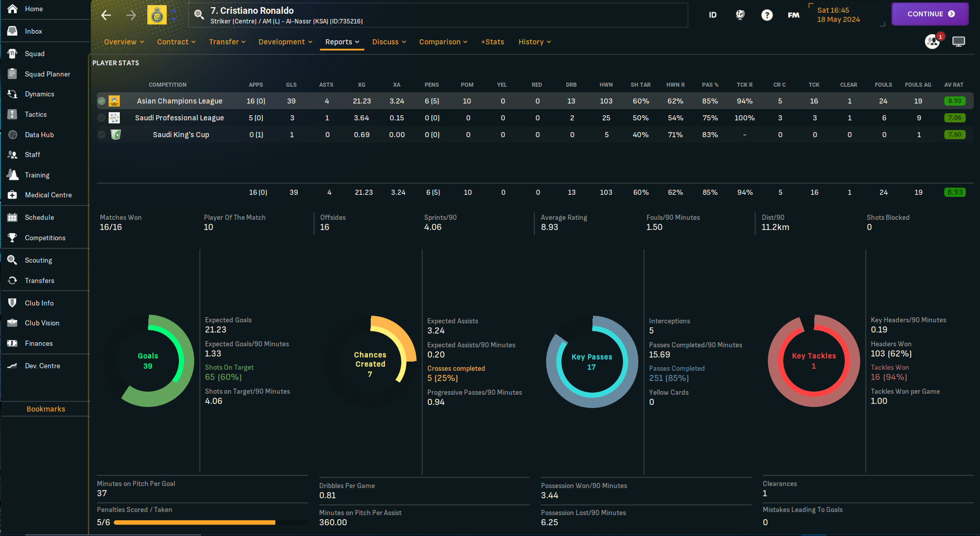
Task: Click the date Sat 16:45 display
Action: tap(838, 15)
